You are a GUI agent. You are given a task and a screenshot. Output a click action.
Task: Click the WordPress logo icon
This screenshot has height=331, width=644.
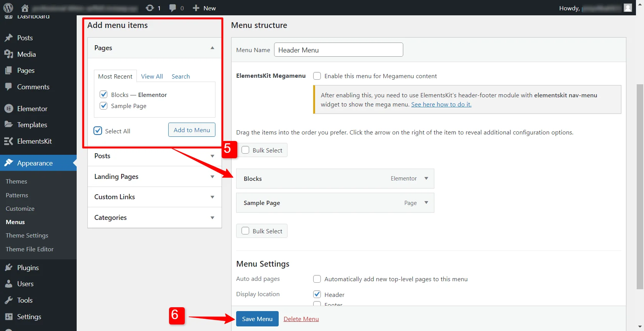[8, 8]
